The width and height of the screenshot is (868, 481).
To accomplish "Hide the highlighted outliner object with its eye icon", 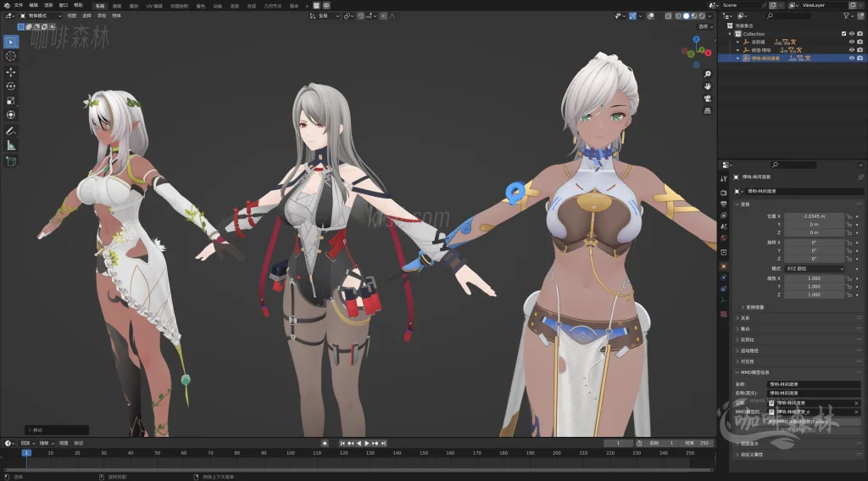I will click(852, 58).
